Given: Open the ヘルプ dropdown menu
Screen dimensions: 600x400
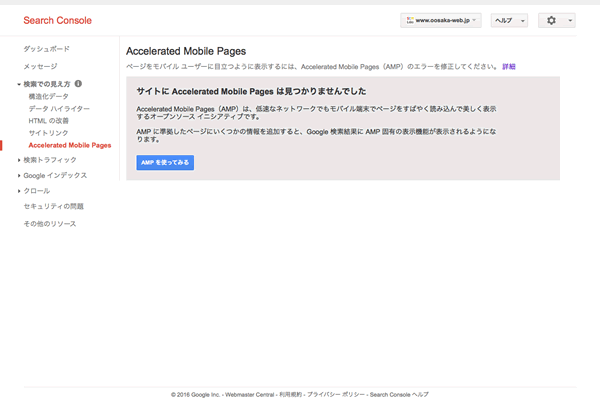Looking at the screenshot, I should (x=509, y=20).
